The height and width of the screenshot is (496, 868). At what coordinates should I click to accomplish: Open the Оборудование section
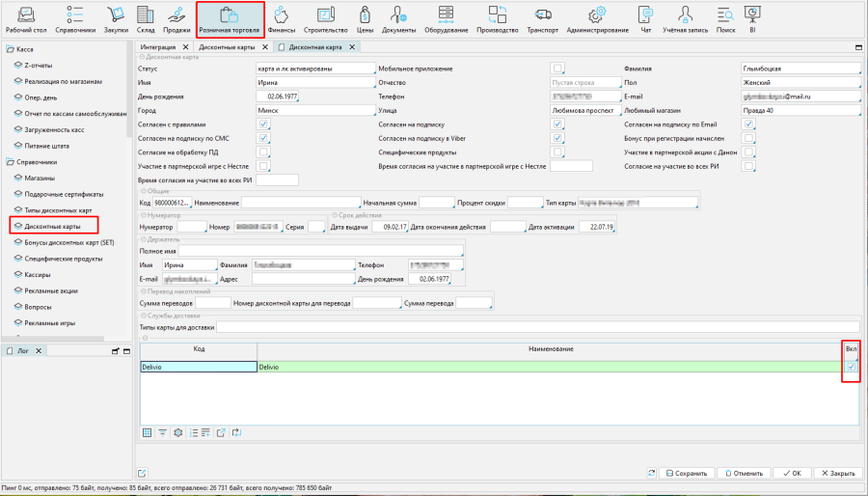pyautogui.click(x=445, y=19)
